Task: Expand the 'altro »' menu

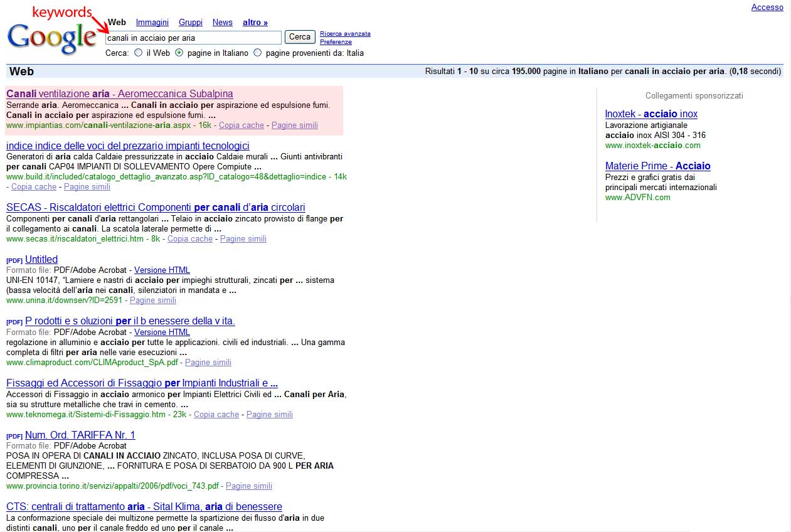Action: [x=255, y=23]
